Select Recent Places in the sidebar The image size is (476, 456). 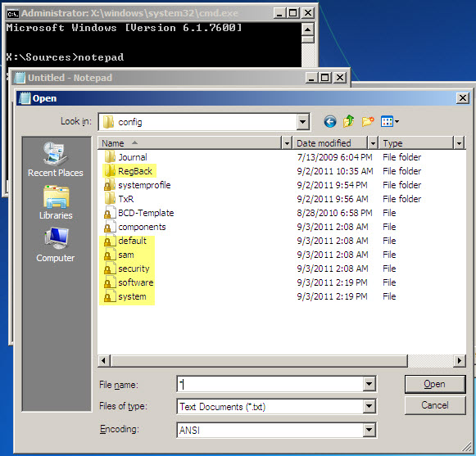(x=55, y=159)
